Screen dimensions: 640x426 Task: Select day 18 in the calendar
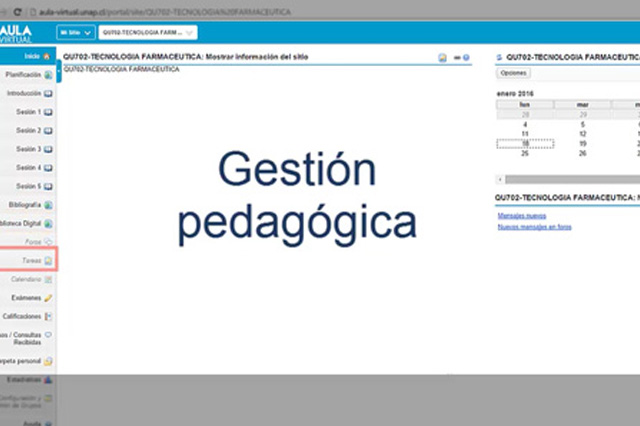pos(525,144)
